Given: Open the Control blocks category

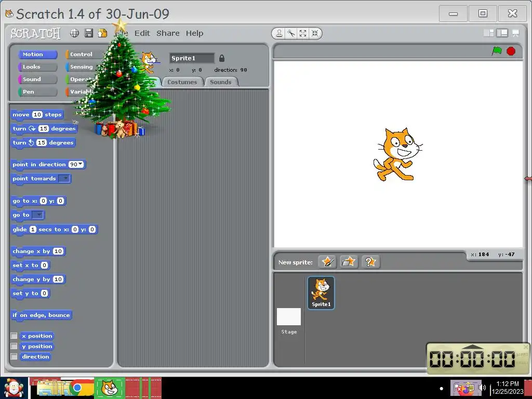Looking at the screenshot, I should tap(83, 54).
